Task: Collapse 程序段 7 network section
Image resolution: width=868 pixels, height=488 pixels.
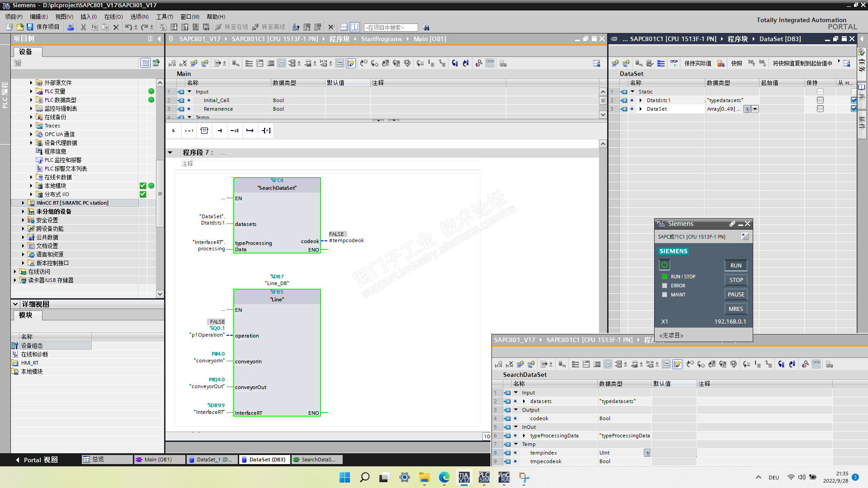Action: click(170, 153)
